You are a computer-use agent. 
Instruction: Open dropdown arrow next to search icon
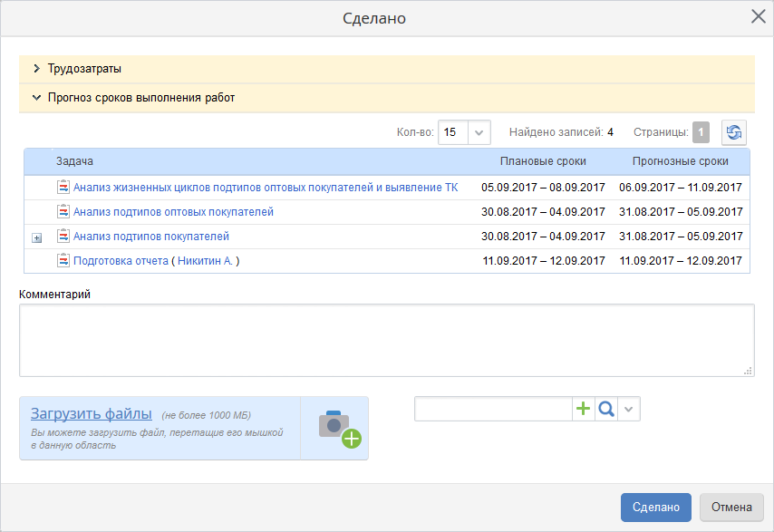pyautogui.click(x=630, y=410)
